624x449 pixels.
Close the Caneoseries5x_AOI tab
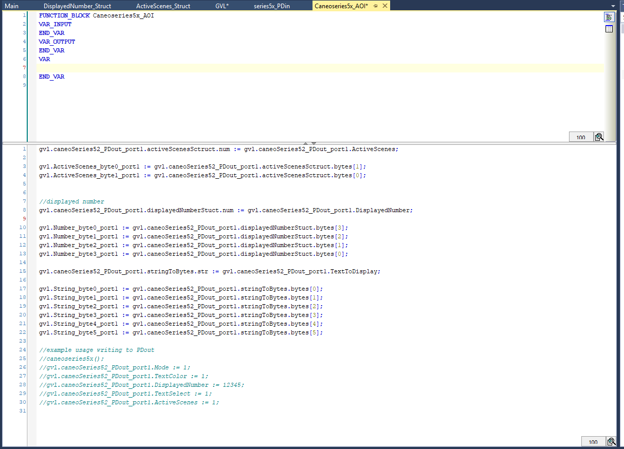click(385, 6)
